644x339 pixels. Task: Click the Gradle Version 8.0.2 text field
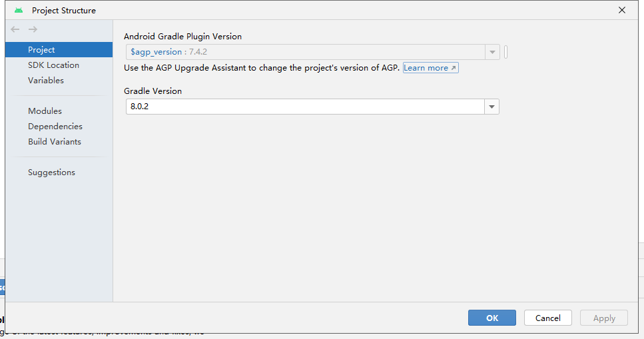[305, 107]
